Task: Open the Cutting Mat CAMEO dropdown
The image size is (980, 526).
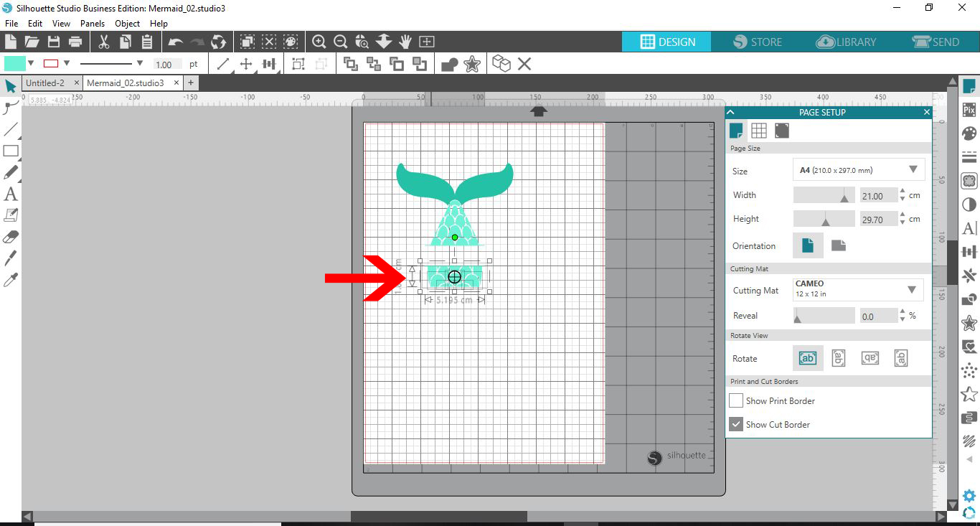Action: click(x=859, y=289)
